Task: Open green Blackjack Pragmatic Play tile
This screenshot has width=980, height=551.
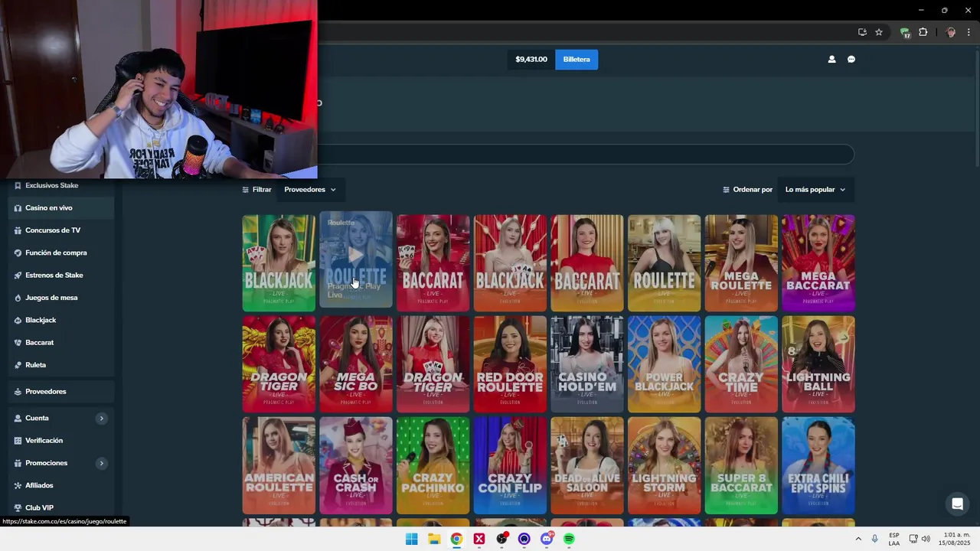Action: click(279, 263)
